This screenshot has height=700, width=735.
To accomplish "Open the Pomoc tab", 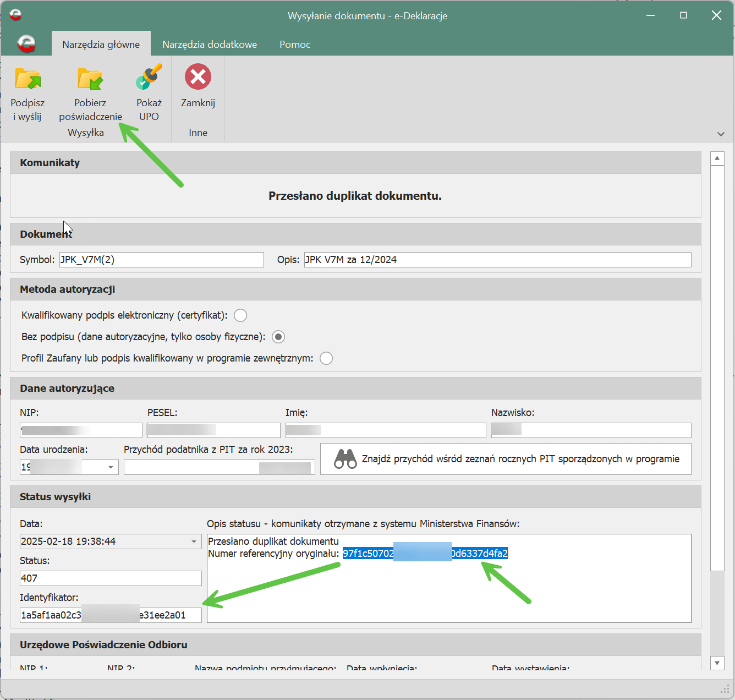I will click(x=295, y=45).
